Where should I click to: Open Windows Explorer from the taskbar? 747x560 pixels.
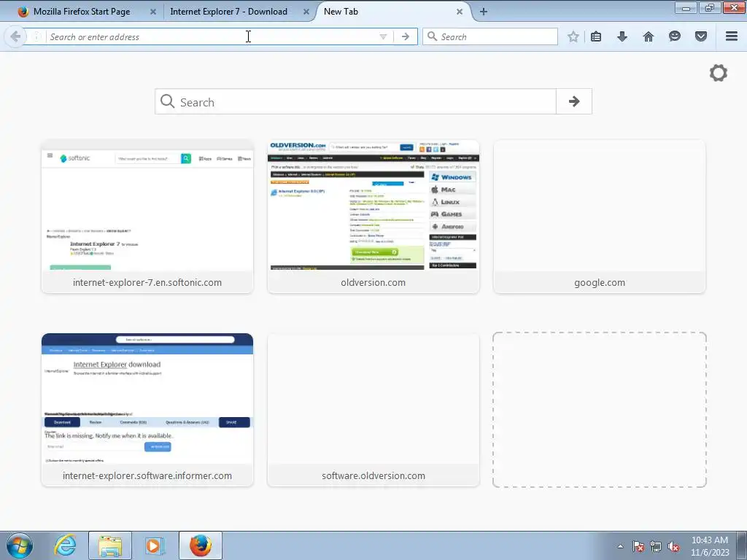(110, 545)
